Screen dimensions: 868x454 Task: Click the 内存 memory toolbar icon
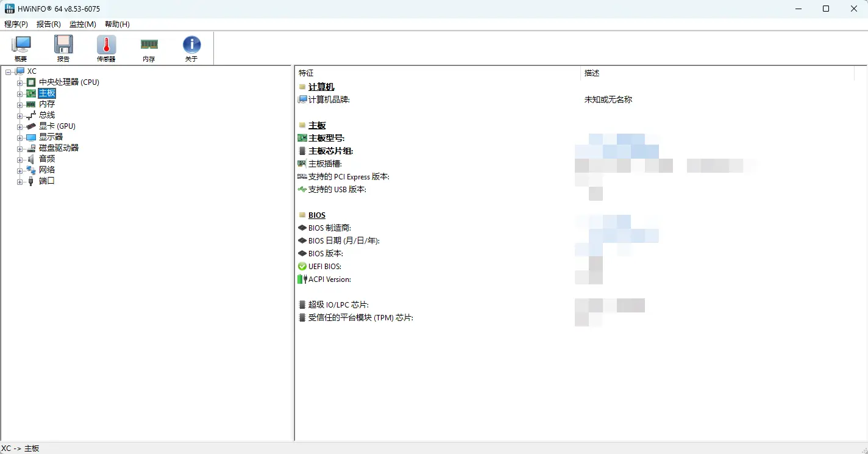point(149,44)
